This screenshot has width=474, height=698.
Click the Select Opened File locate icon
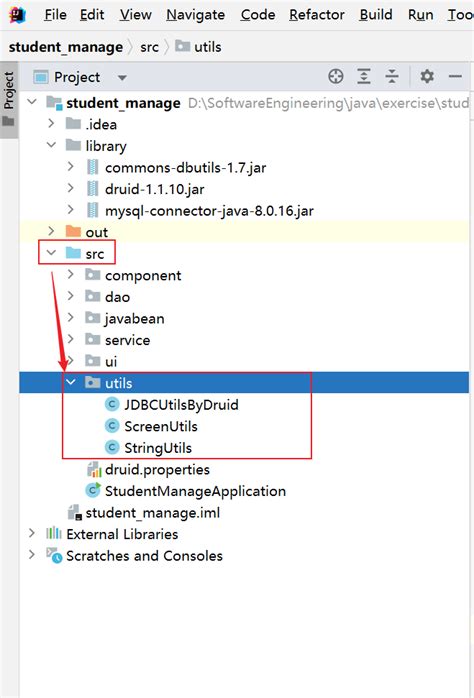pyautogui.click(x=336, y=77)
